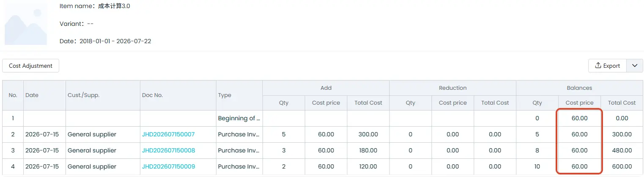Image resolution: width=644 pixels, height=177 pixels.
Task: Click the item placeholder image thumbnail
Action: click(26, 23)
